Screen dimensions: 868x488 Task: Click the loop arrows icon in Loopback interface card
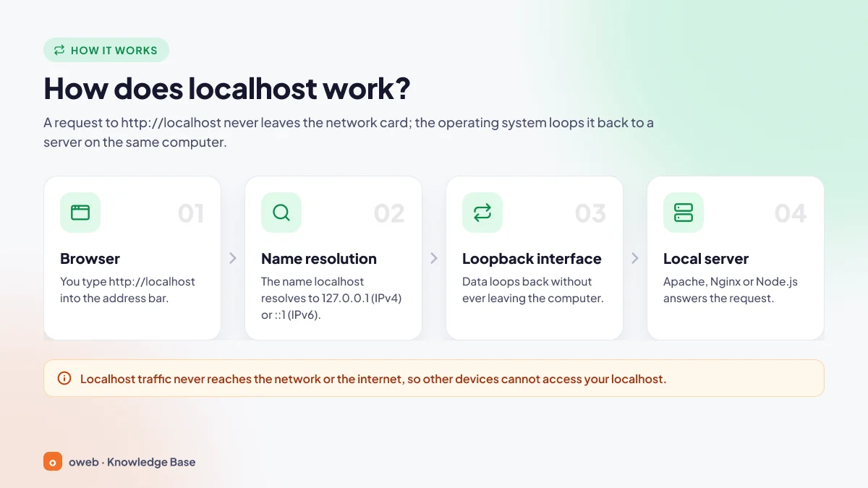(482, 213)
